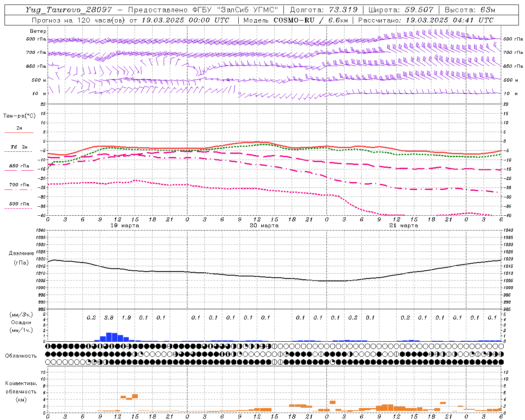525x420 pixels.
Task: Click the (мм/3ч.) precipitation unit label
Action: [x=21, y=315]
